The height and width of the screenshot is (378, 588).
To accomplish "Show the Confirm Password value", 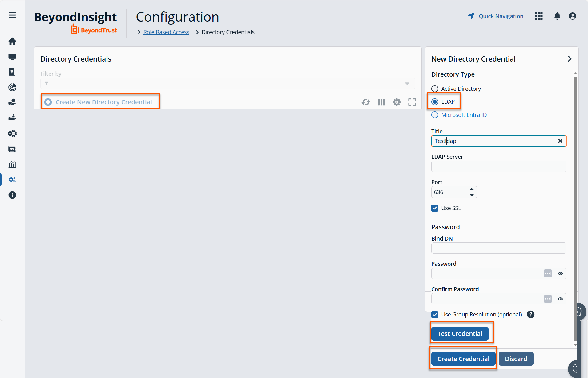I will pos(560,299).
